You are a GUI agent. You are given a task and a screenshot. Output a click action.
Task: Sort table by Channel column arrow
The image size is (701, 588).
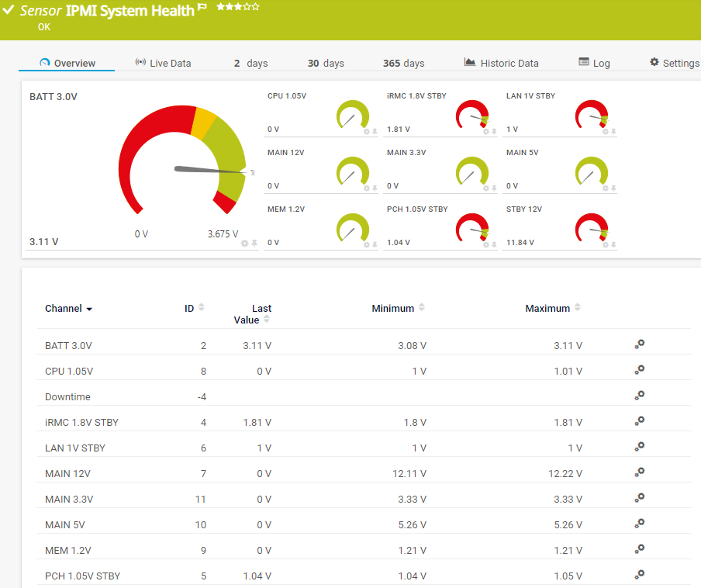[x=89, y=309]
